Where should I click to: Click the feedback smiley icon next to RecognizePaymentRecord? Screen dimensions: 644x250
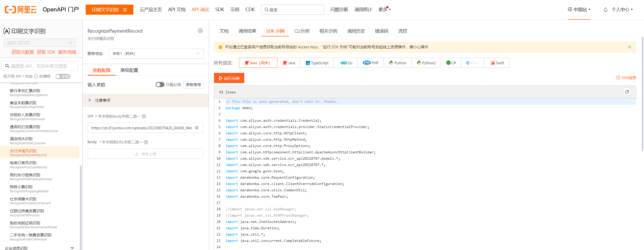pos(200,31)
